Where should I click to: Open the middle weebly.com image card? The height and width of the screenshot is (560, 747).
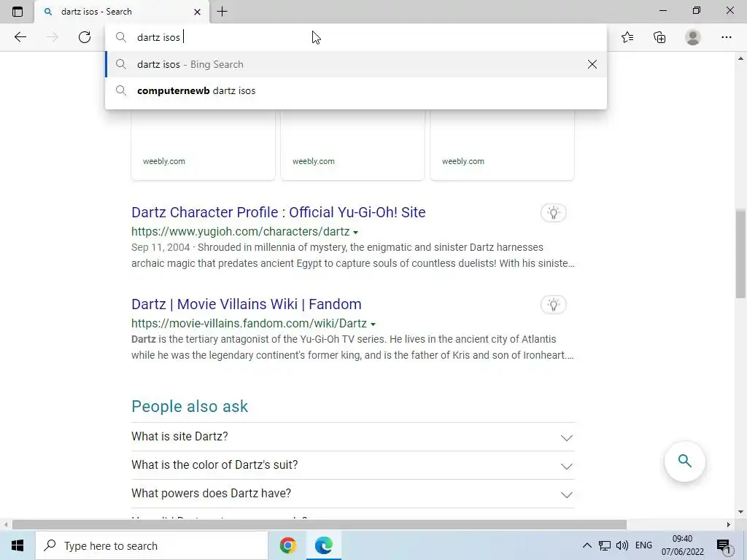point(352,145)
